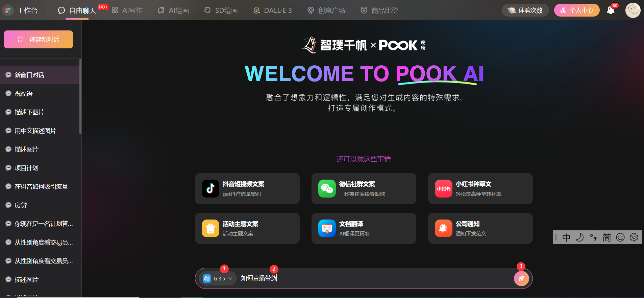Toggle IME half-moon full/half width

tap(580, 237)
